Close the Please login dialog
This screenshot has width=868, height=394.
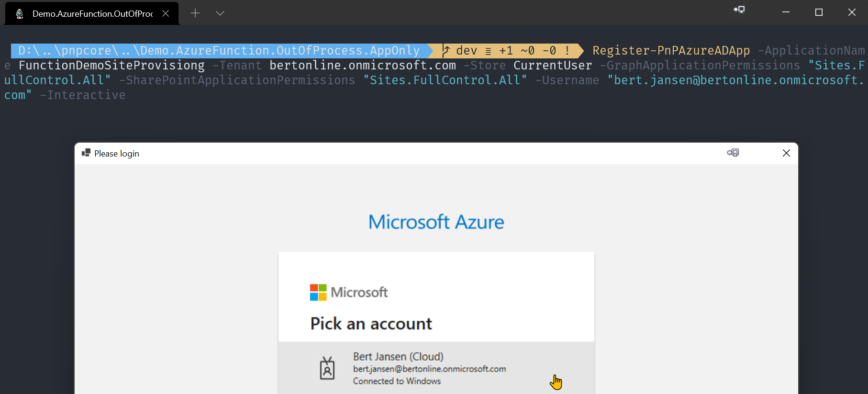786,153
